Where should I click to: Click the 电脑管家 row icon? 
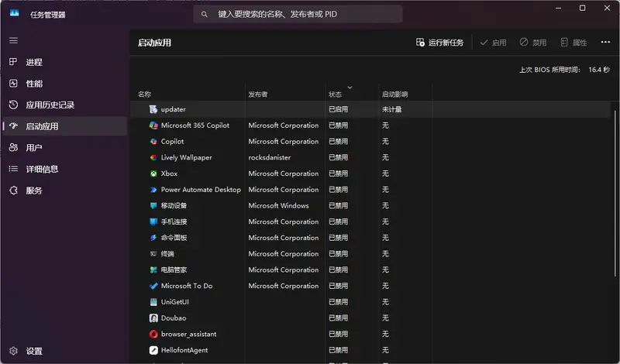[153, 270]
